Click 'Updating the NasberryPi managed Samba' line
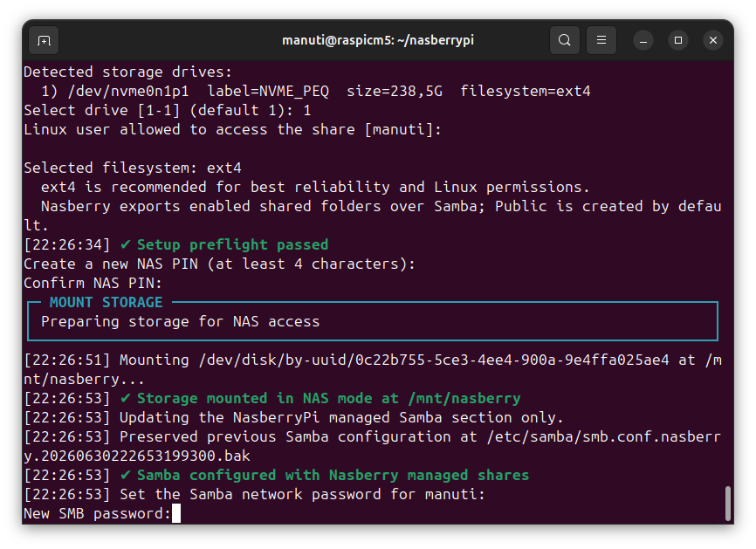This screenshot has width=756, height=549. [293, 417]
